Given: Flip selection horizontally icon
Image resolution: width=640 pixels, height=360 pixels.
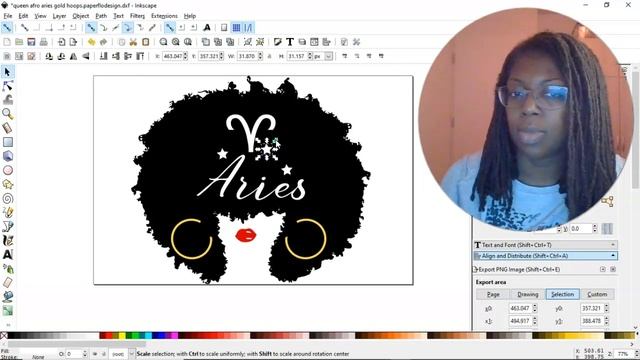Looking at the screenshot, I should (73, 56).
